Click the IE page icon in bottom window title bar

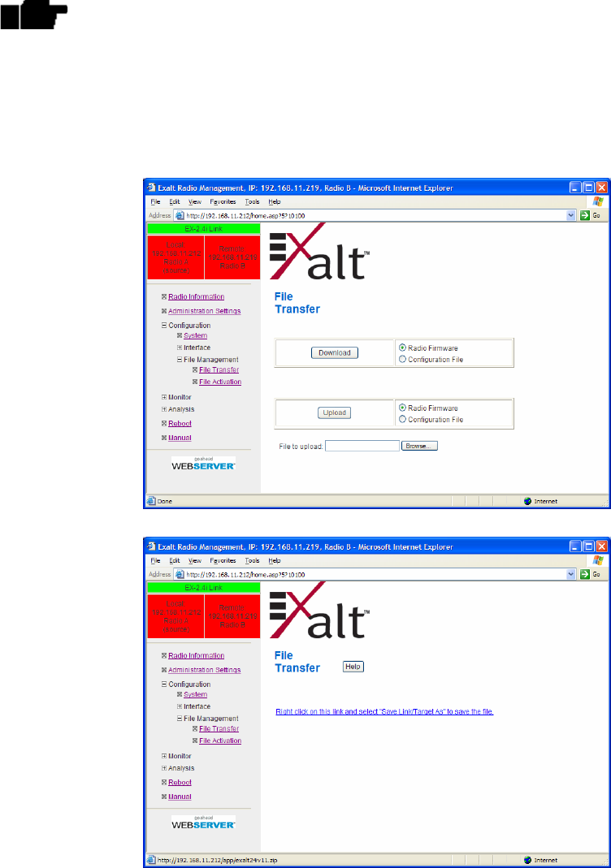(151, 546)
